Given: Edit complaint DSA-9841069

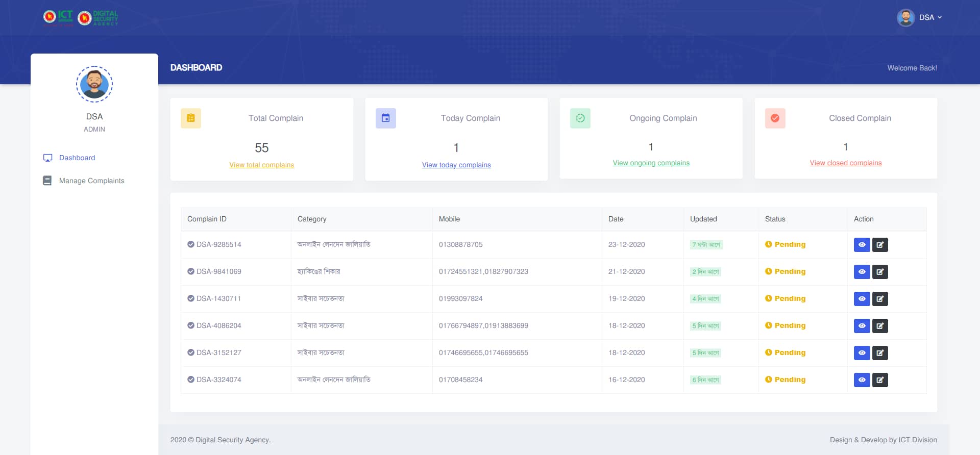Looking at the screenshot, I should (880, 272).
